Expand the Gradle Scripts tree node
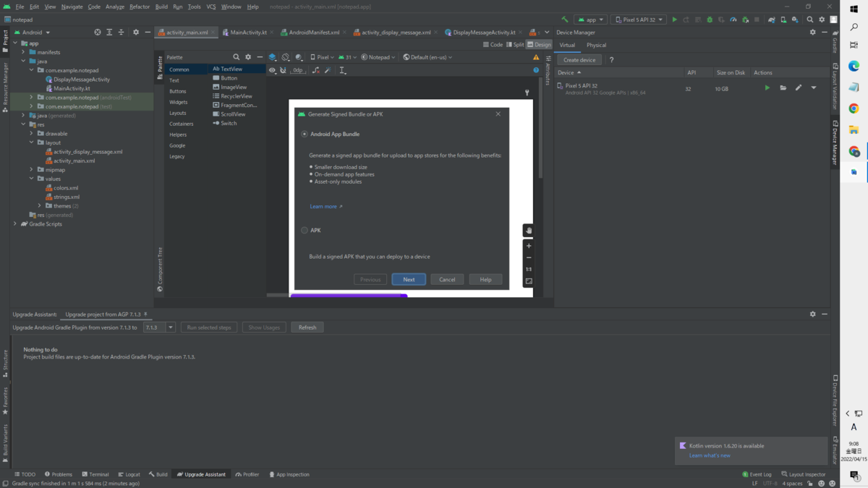The height and width of the screenshot is (488, 868). [x=15, y=224]
